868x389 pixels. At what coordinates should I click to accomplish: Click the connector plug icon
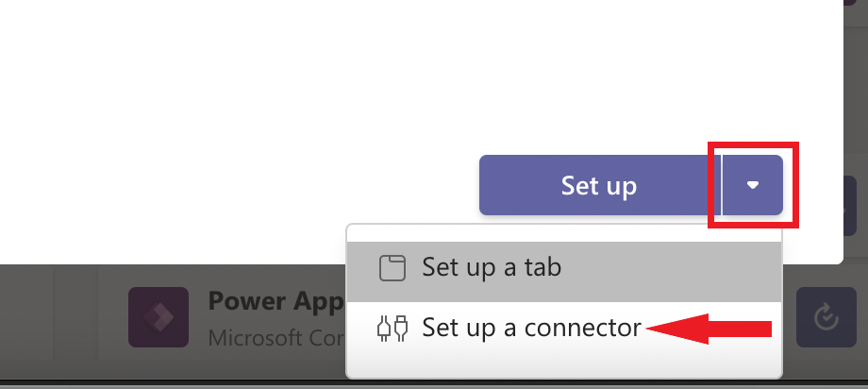point(392,328)
